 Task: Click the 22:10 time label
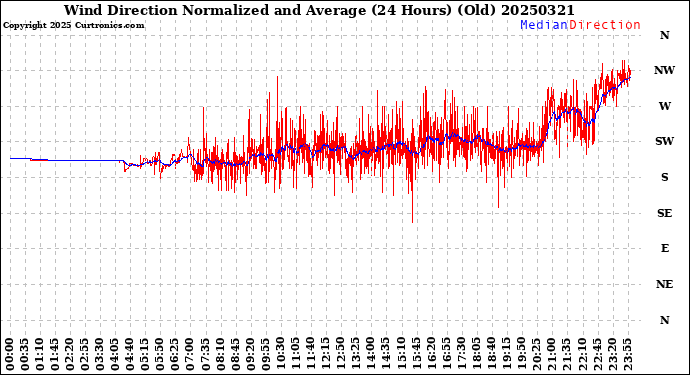click(x=583, y=354)
